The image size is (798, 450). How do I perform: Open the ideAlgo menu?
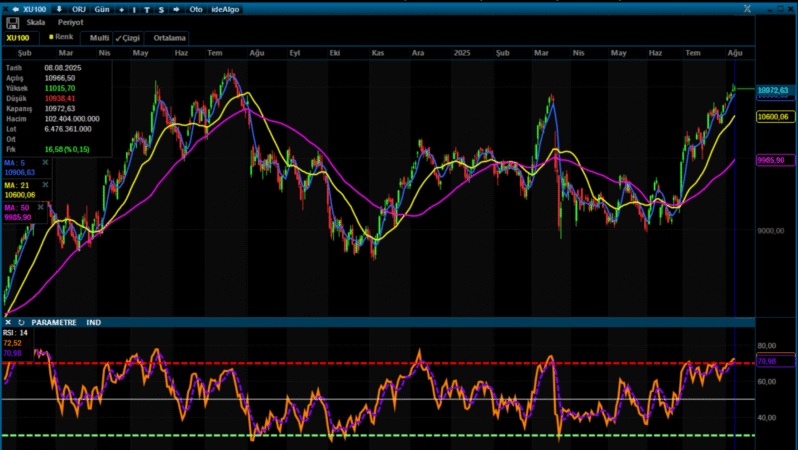(x=225, y=9)
